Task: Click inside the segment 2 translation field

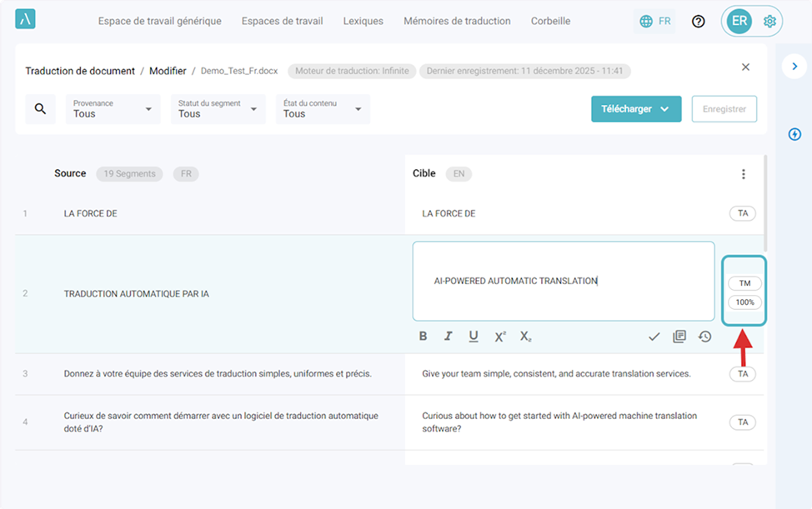Action: [x=563, y=282]
